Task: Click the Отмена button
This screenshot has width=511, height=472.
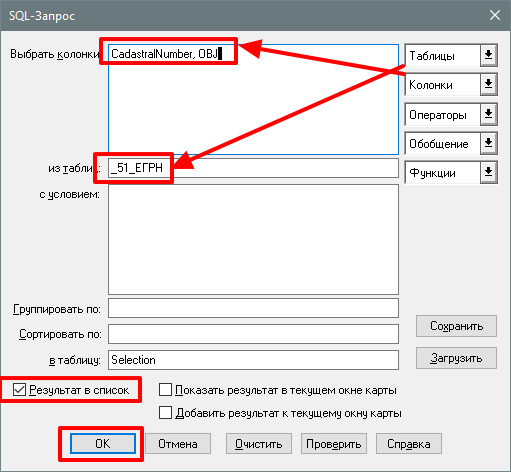Action: coord(178,444)
